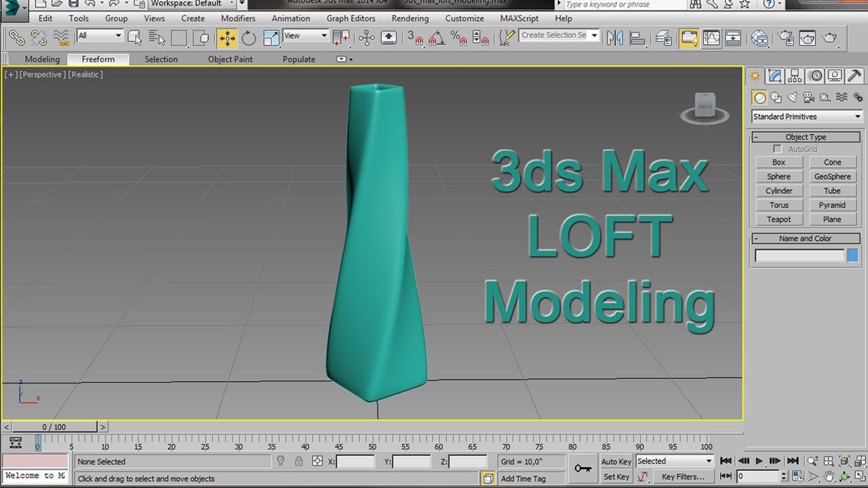Toggle the Spinner Snap button

(x=480, y=38)
